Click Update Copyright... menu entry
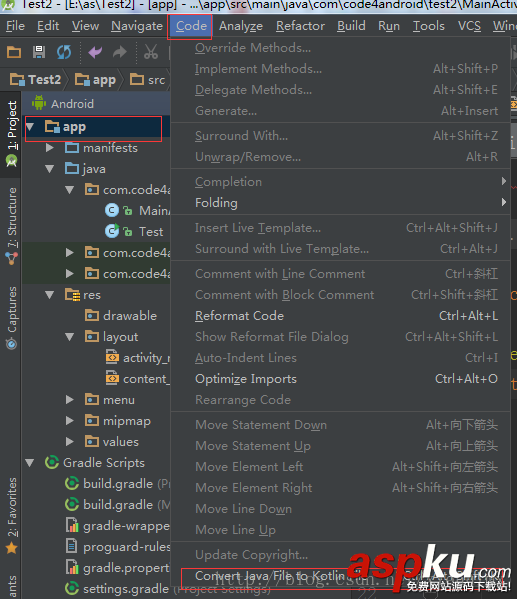Image resolution: width=517 pixels, height=599 pixels. point(340,555)
